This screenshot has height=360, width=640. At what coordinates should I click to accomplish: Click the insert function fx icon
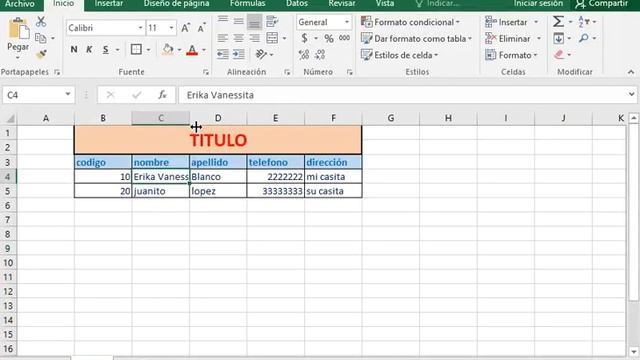tap(162, 95)
